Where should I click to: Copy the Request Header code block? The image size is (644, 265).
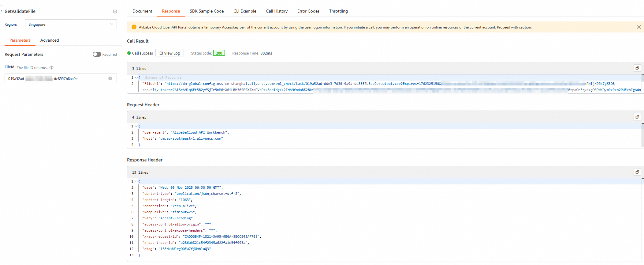coord(637,117)
